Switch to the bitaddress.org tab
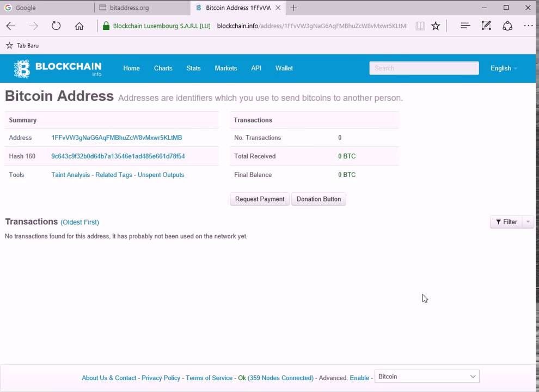The height and width of the screenshot is (392, 539). click(x=142, y=8)
